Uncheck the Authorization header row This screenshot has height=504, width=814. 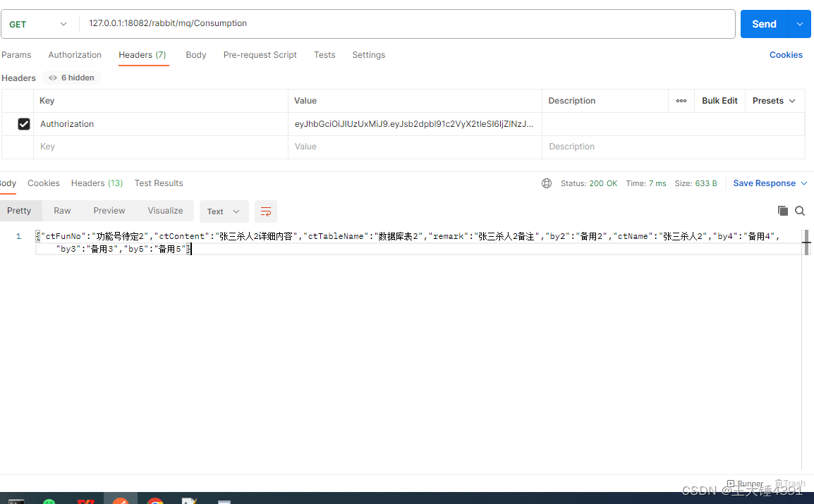(x=23, y=123)
